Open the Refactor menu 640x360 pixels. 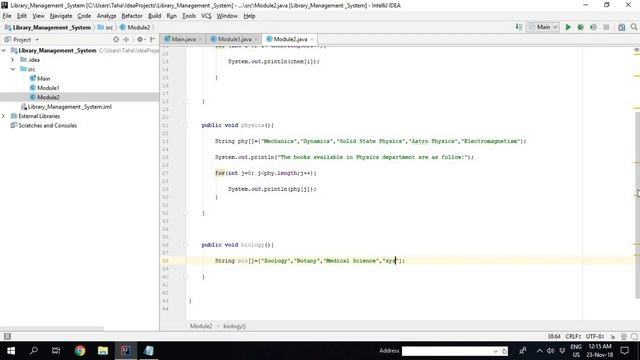click(132, 16)
